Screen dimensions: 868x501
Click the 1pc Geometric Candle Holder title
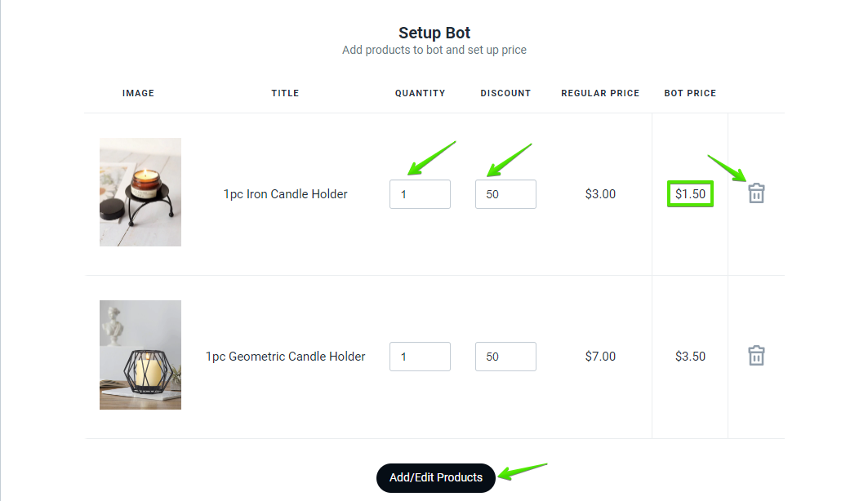coord(286,357)
